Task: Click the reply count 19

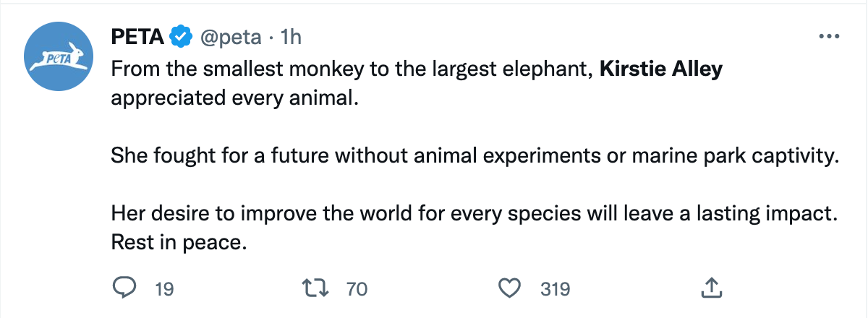Action: pos(165,289)
